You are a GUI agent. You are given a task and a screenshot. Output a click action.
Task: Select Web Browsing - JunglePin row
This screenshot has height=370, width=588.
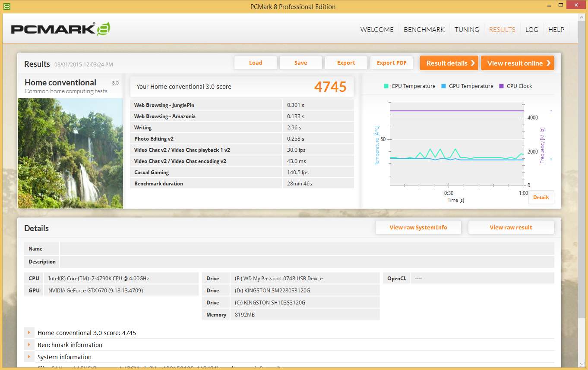click(242, 105)
